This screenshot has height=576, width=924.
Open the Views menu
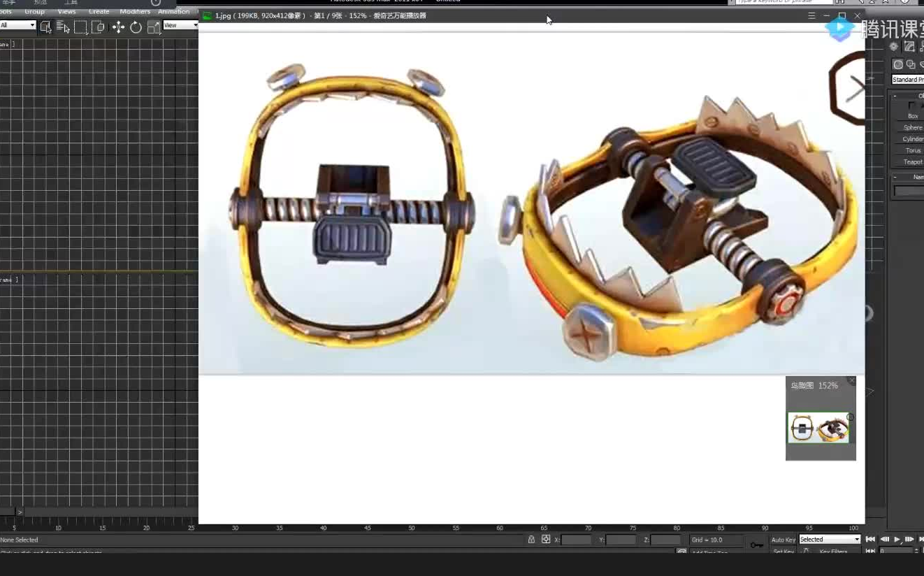coord(66,11)
